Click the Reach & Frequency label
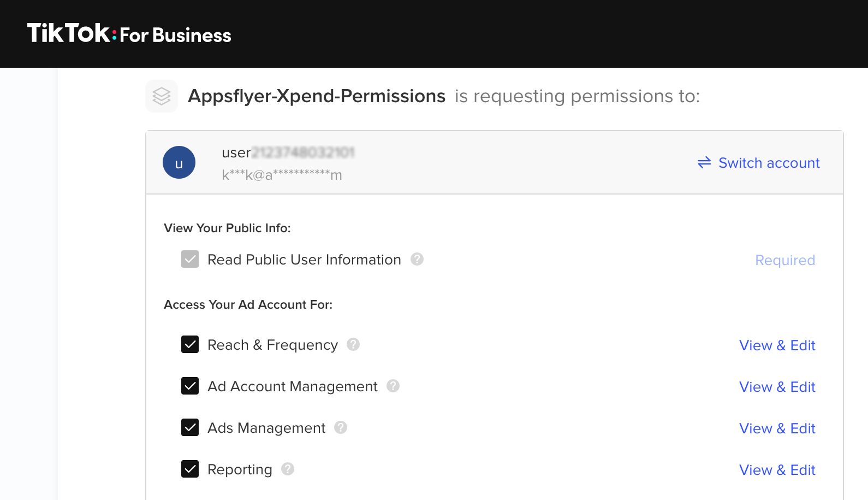Viewport: 868px width, 500px height. [x=272, y=345]
